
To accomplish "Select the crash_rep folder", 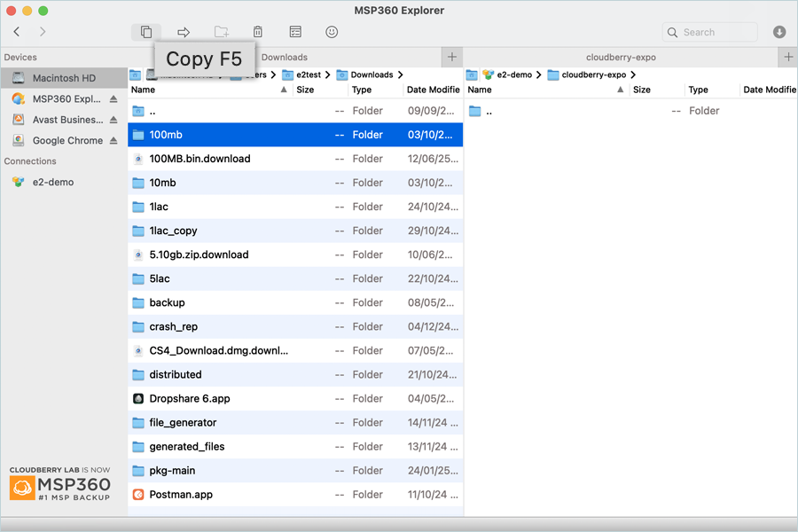I will coord(174,326).
